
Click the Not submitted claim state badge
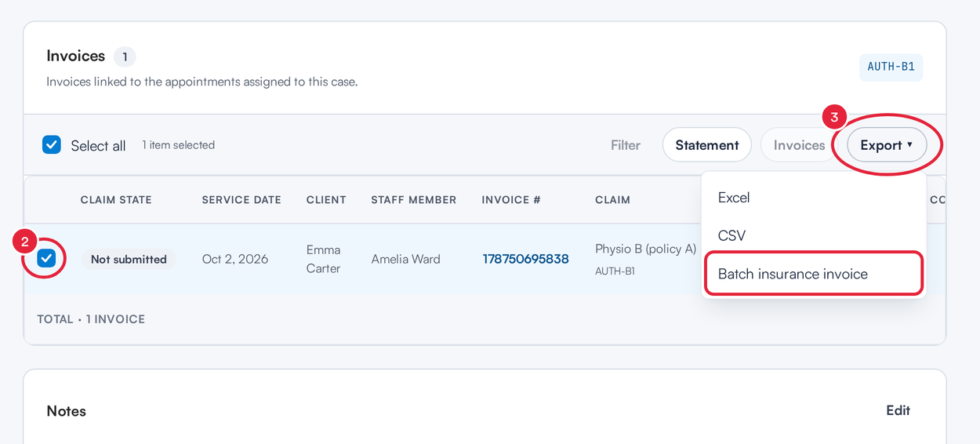(129, 259)
